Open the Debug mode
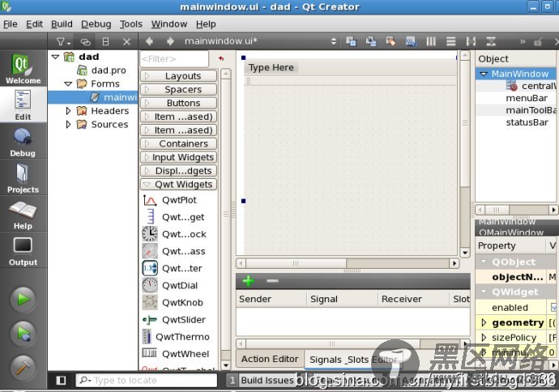The image size is (559, 392). click(x=23, y=142)
